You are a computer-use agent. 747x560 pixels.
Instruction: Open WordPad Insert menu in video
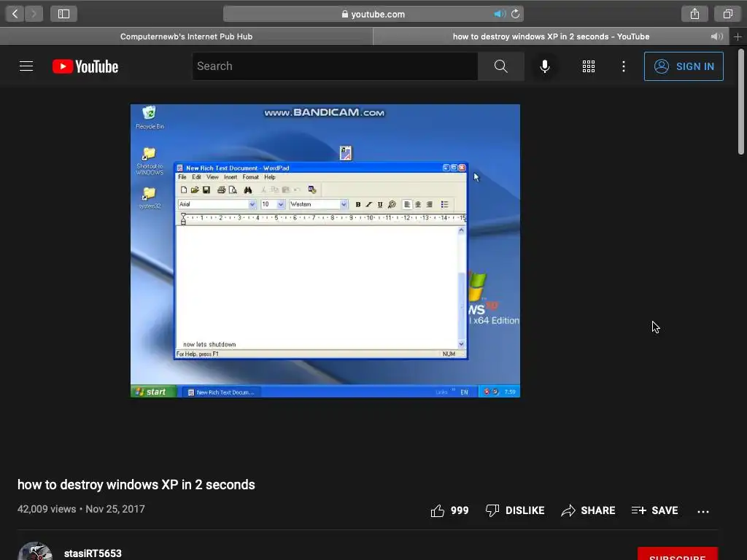[231, 177]
